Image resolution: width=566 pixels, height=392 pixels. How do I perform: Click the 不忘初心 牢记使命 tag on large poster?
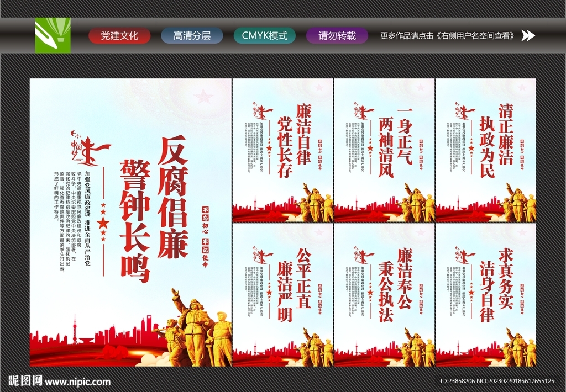(x=205, y=236)
